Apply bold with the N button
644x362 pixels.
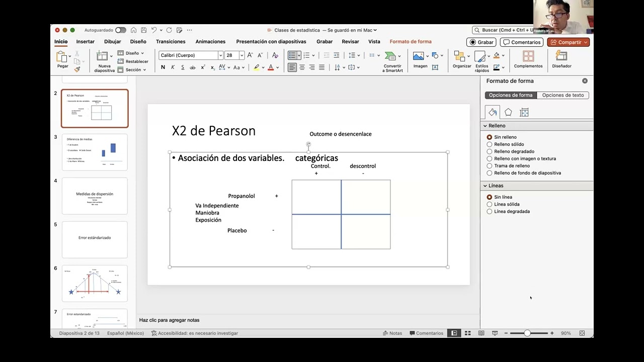(163, 67)
